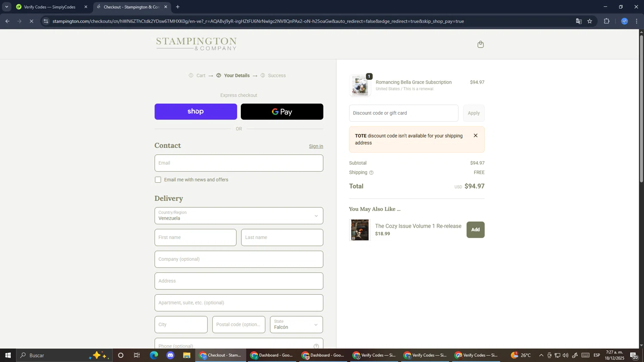Open the browser profile avatar
The width and height of the screenshot is (644, 362).
tap(625, 21)
